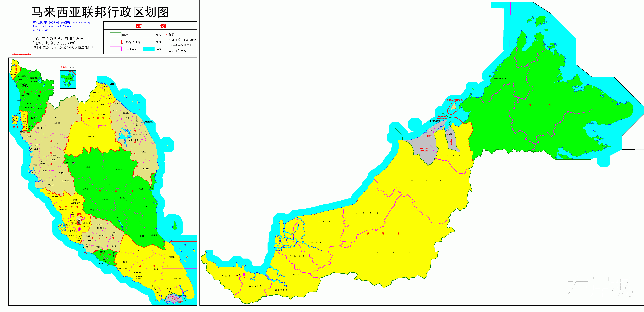Click the QQ:59863703 contact text
The width and height of the screenshot is (644, 312).
41,30
